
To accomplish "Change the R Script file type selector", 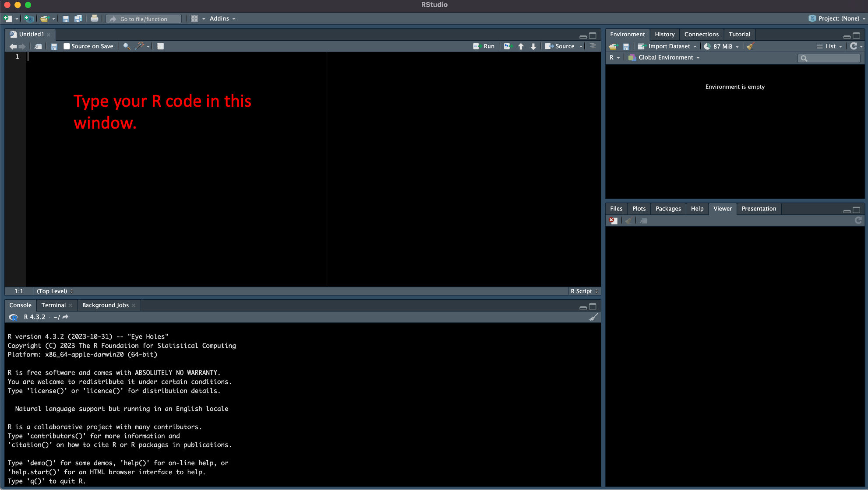I will pos(584,291).
